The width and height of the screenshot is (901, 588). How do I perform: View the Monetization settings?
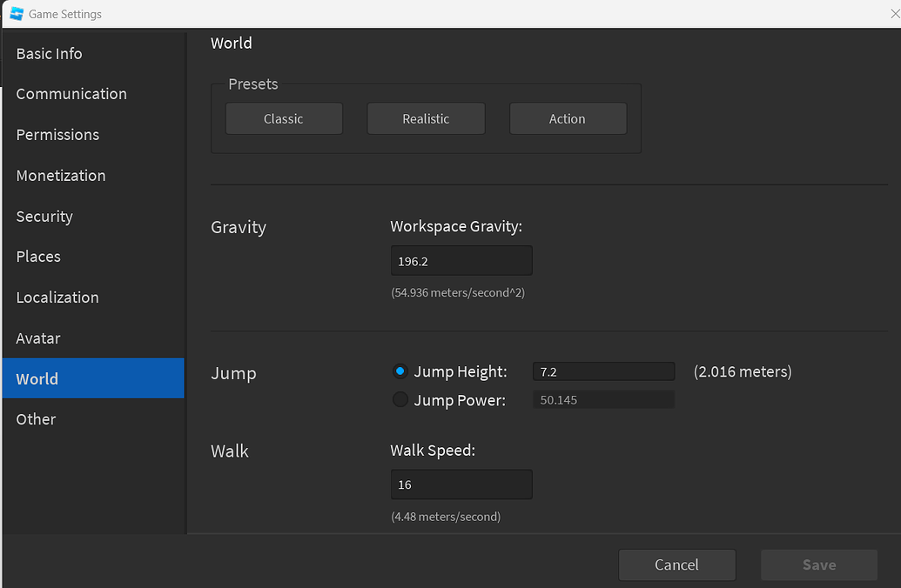(x=60, y=176)
